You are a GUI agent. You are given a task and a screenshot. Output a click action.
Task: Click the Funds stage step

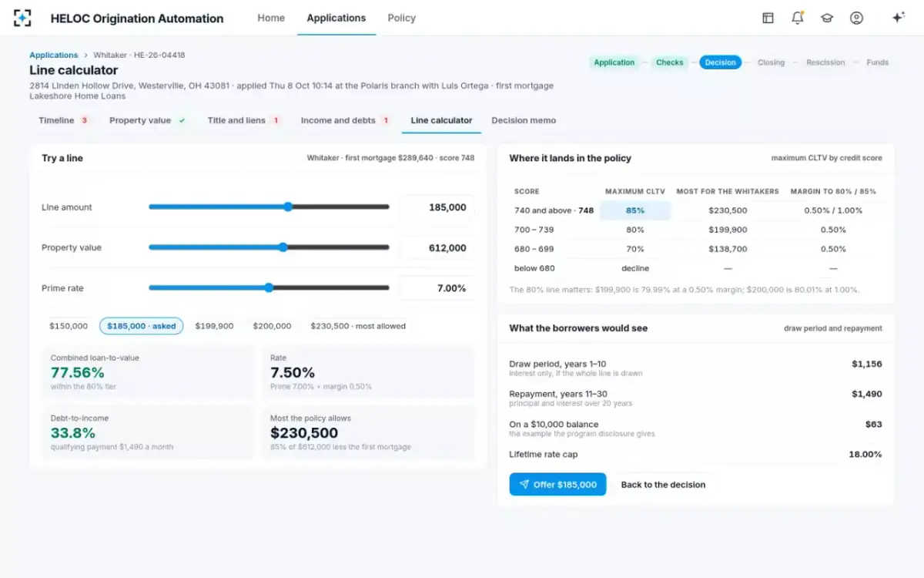(877, 62)
